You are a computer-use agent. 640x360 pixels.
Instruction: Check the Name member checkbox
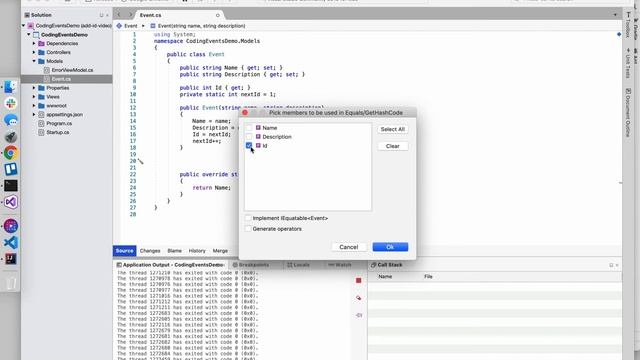point(249,128)
